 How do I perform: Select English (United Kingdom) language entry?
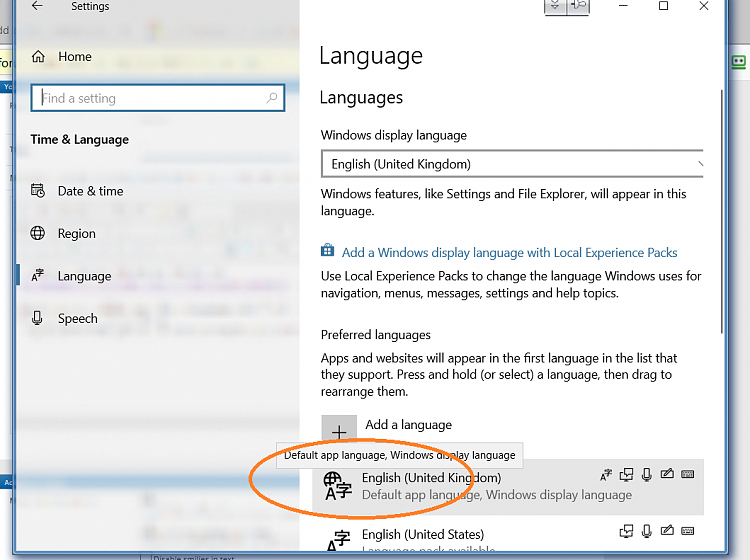coord(508,487)
